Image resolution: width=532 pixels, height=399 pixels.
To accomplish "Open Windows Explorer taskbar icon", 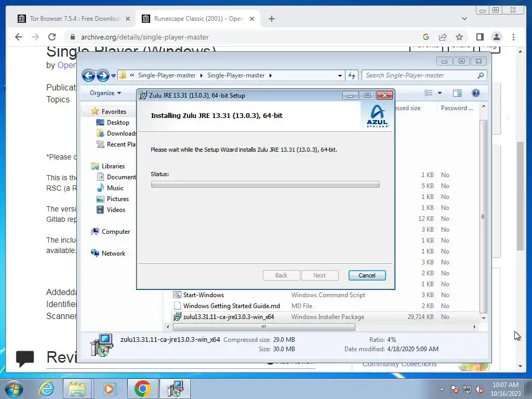I will [x=77, y=389].
